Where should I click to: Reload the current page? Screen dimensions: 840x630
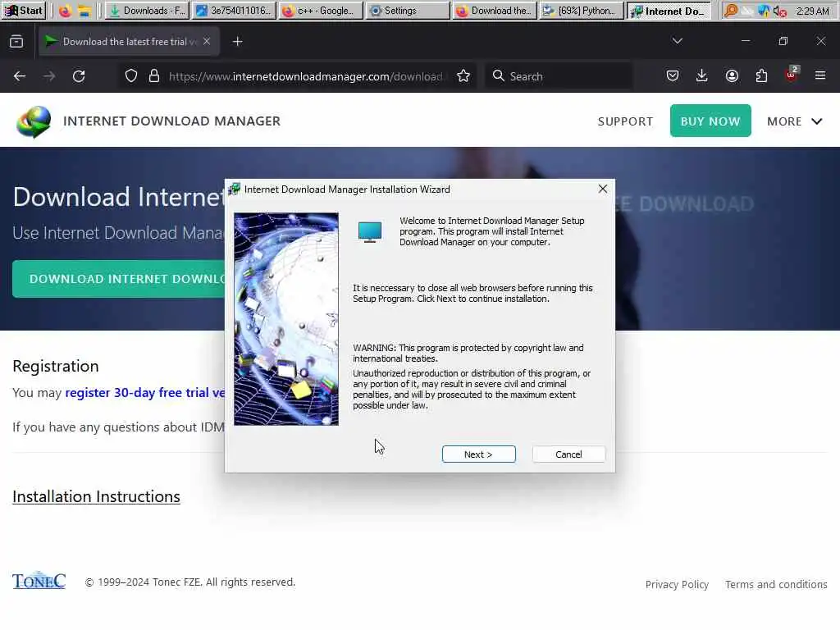pos(79,76)
